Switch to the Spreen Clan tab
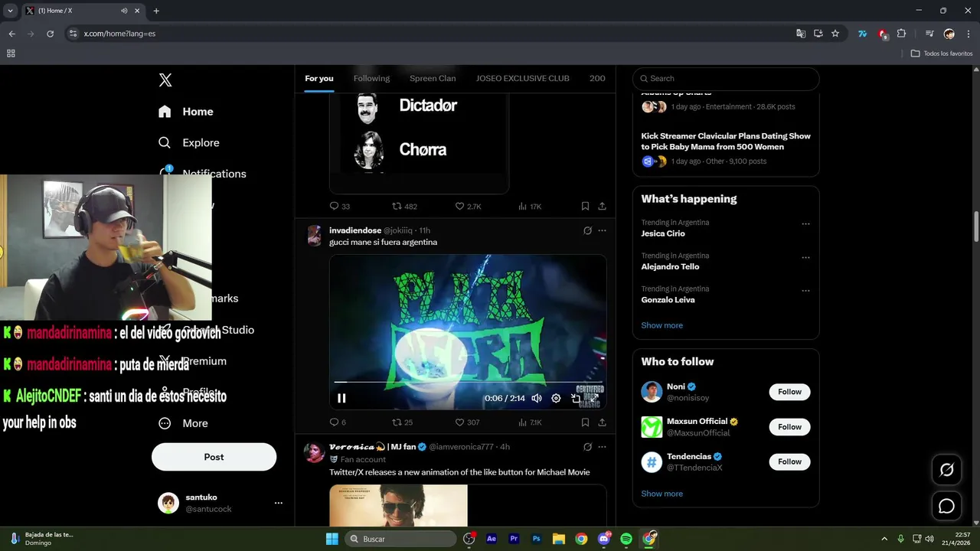 (433, 78)
